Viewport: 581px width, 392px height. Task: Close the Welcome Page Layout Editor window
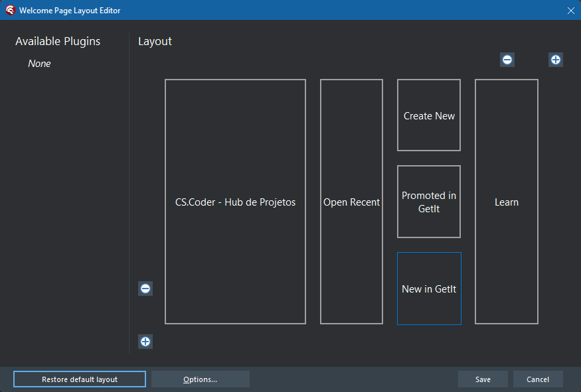570,11
